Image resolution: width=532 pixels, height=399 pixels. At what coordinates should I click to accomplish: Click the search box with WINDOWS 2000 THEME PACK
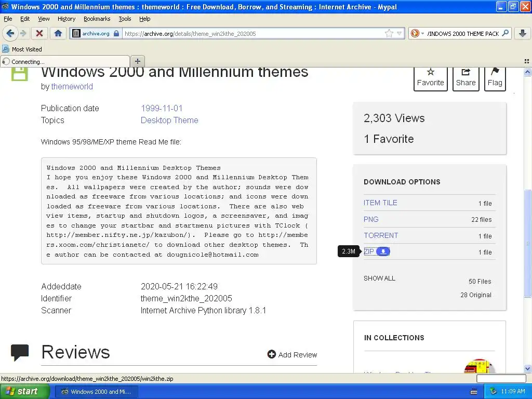pyautogui.click(x=463, y=33)
